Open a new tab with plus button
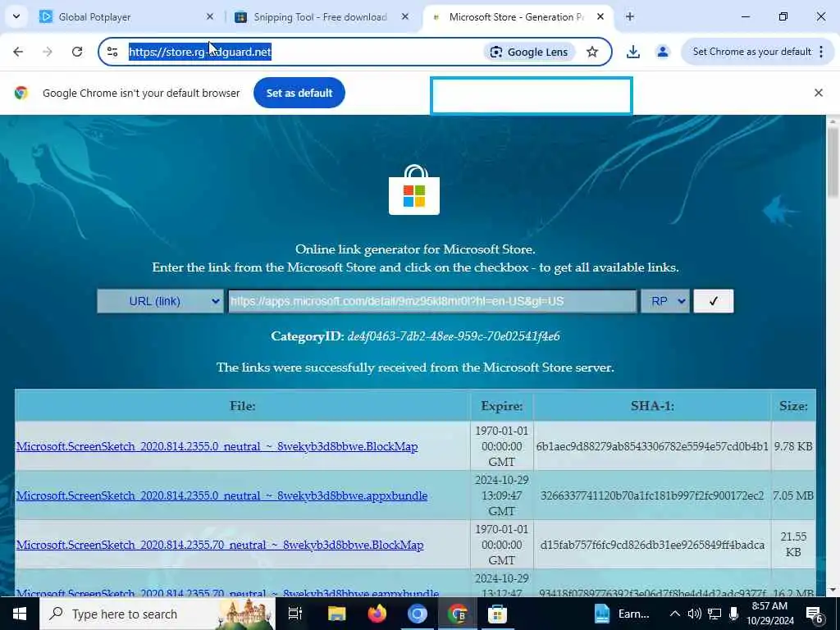Image resolution: width=840 pixels, height=630 pixels. tap(630, 16)
